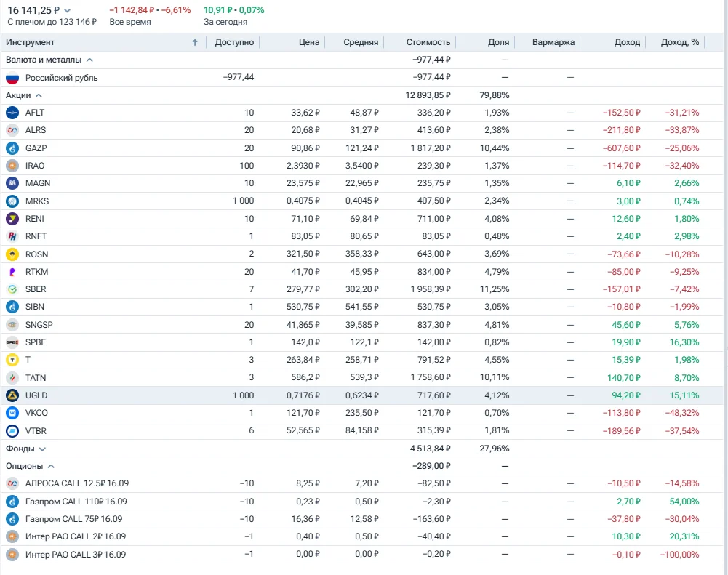Sort by the Инструмент column header
This screenshot has height=575, width=728.
coord(30,42)
